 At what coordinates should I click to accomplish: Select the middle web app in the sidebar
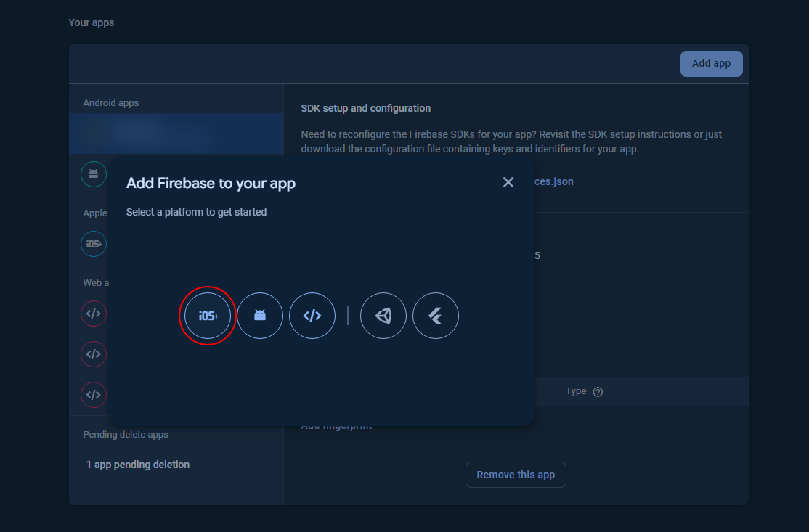pos(93,354)
